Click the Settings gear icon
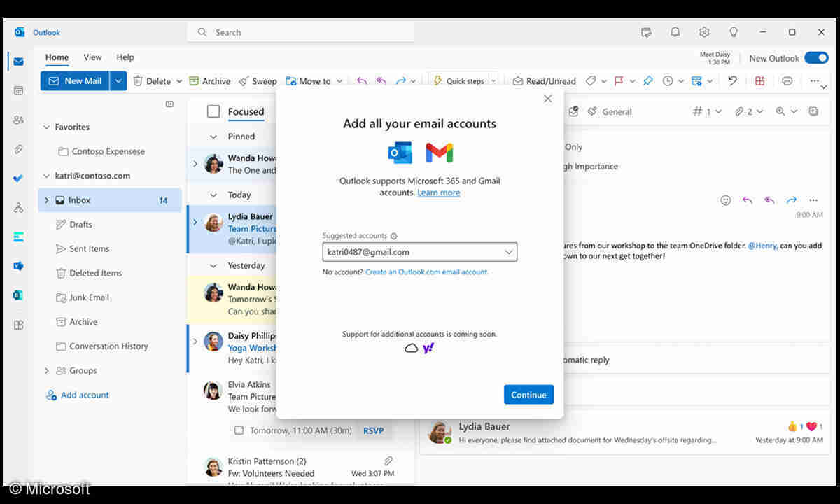 (704, 32)
